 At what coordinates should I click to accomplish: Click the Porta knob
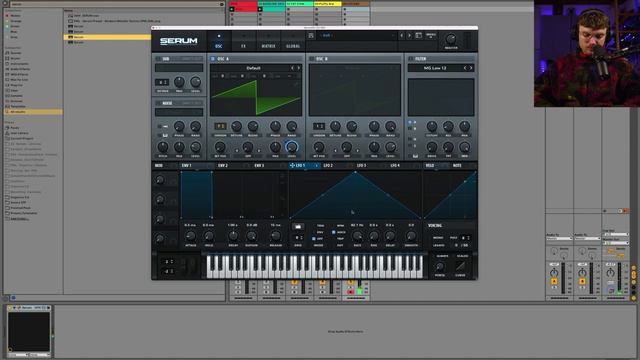pos(440,266)
